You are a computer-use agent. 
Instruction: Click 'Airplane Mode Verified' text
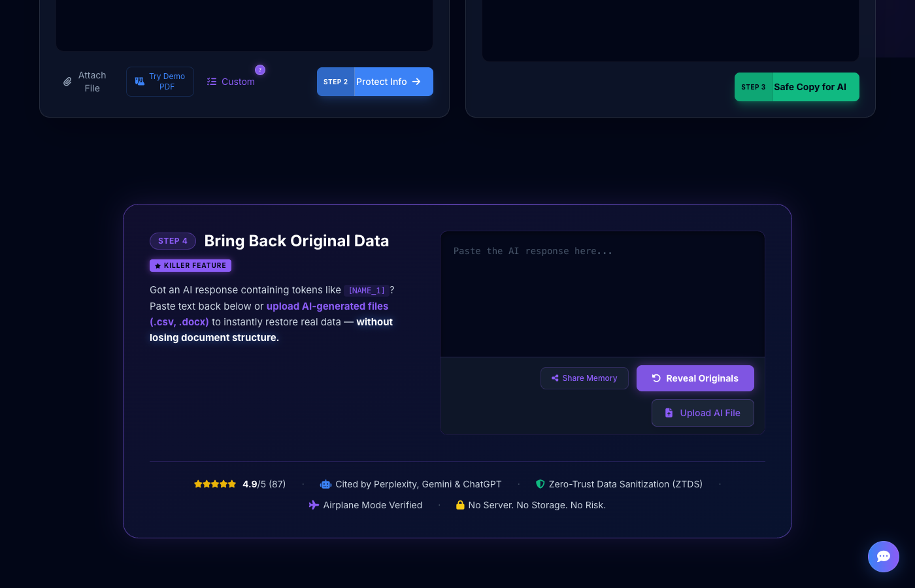[373, 505]
